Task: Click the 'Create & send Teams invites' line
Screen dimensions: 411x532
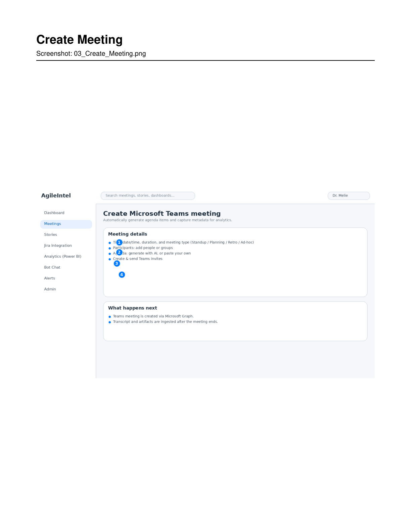Action: pyautogui.click(x=138, y=259)
